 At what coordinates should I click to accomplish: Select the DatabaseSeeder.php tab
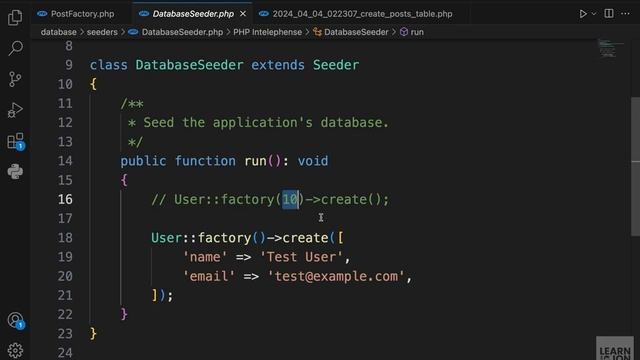pos(193,14)
